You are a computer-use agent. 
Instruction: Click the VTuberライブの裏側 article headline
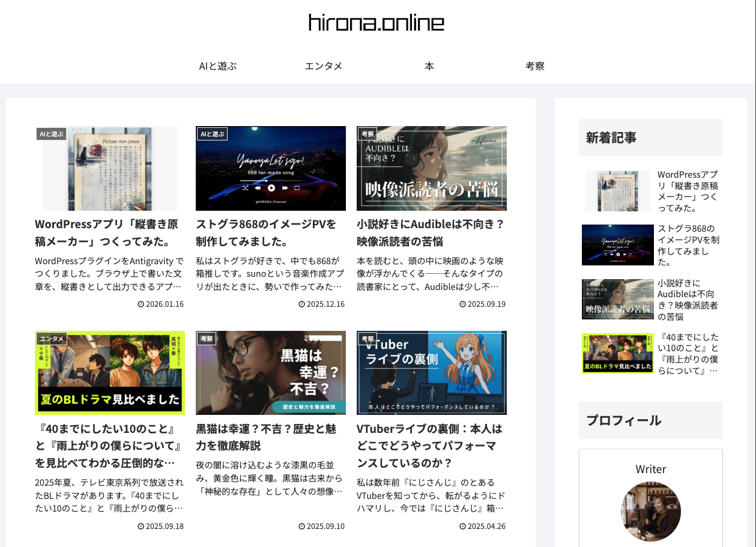coord(429,446)
